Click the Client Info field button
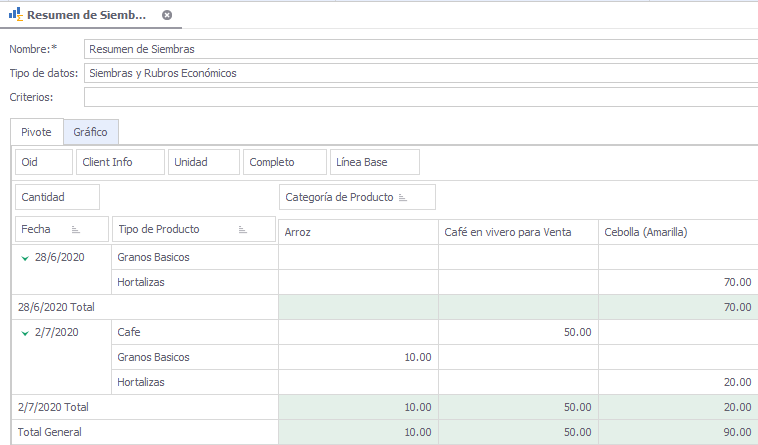 tap(119, 162)
